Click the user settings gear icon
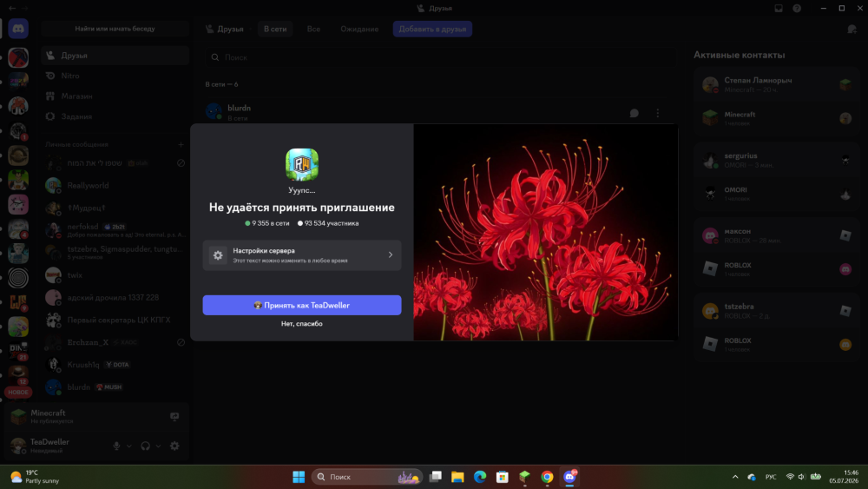868x489 pixels. 174,446
